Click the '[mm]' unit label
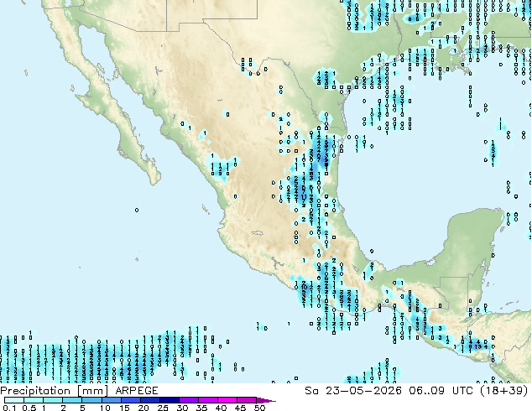This screenshot has width=532, height=411. 92,391
